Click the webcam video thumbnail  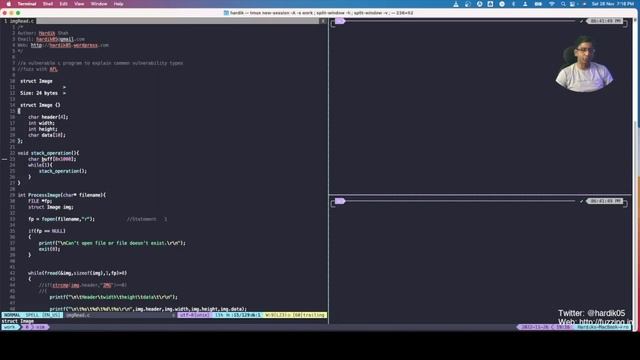[x=584, y=64]
